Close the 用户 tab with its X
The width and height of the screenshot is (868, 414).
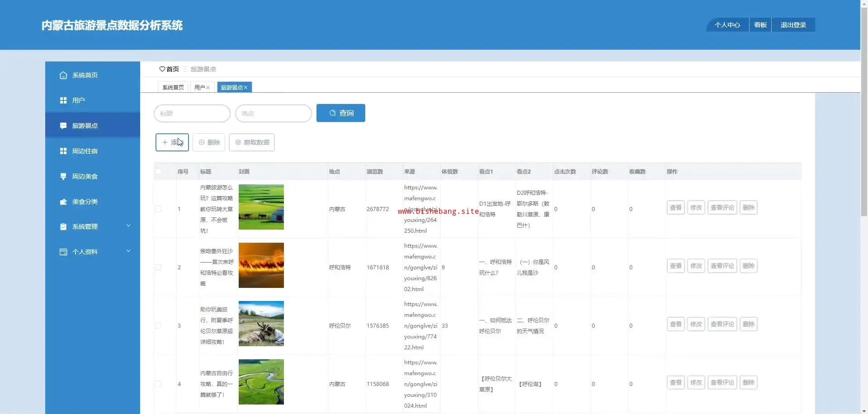tap(208, 88)
